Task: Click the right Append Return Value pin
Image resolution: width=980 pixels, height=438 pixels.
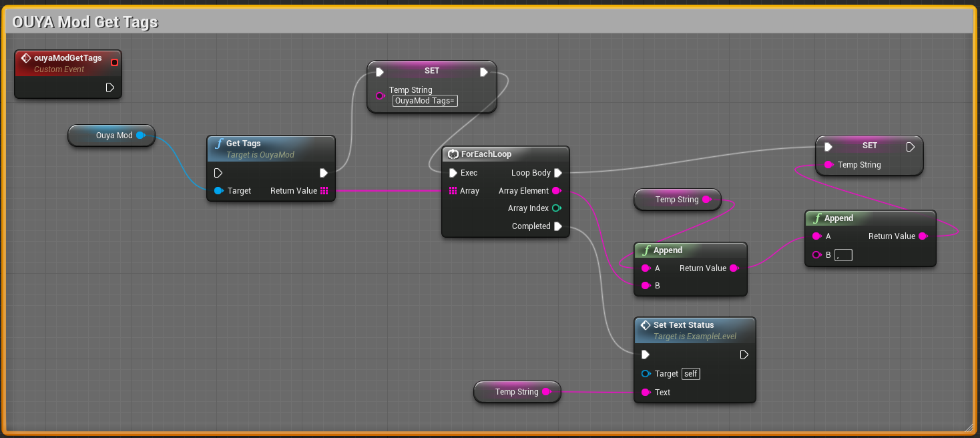Action: 923,236
